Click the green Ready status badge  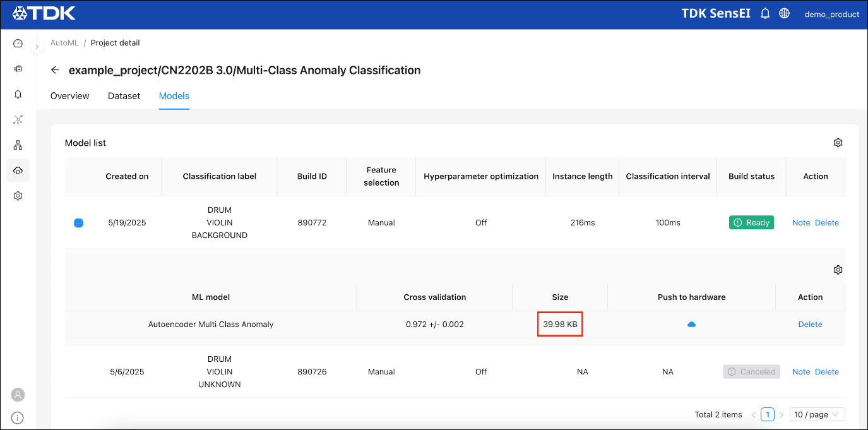click(751, 222)
